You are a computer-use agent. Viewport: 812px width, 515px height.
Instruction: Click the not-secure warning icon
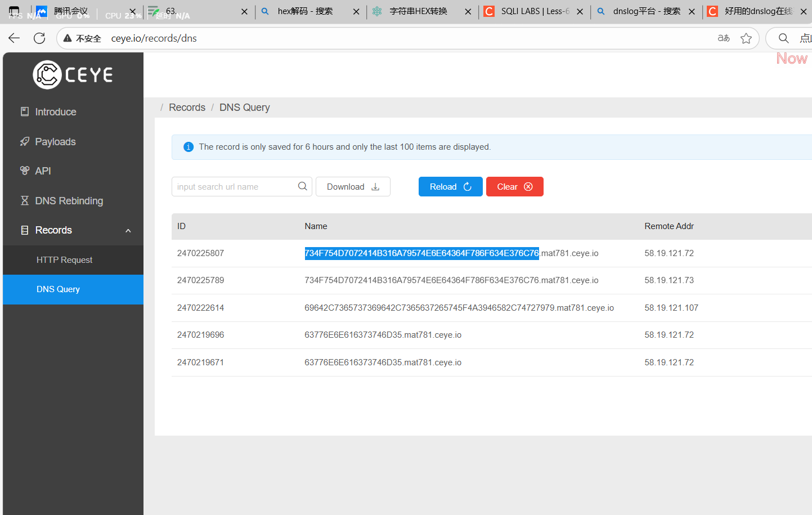tap(68, 38)
